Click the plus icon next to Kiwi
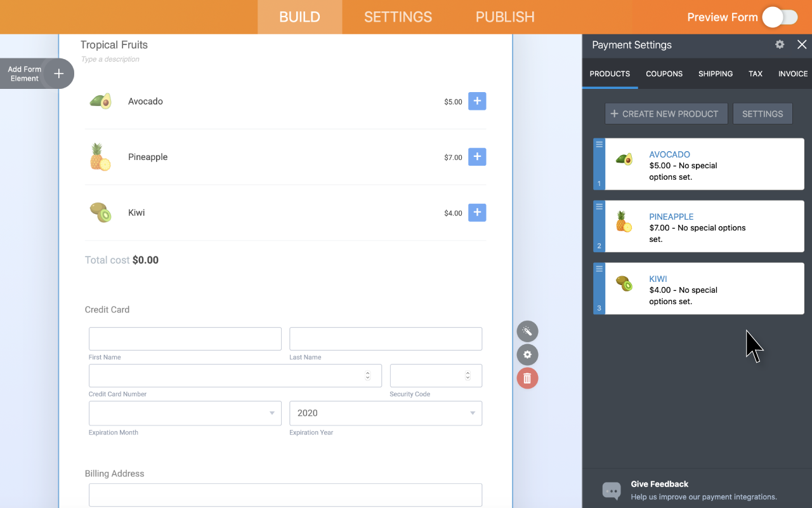 pyautogui.click(x=477, y=213)
